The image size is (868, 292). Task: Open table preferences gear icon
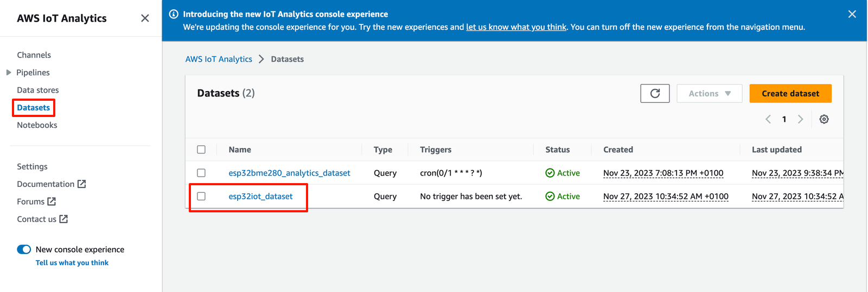pos(824,119)
